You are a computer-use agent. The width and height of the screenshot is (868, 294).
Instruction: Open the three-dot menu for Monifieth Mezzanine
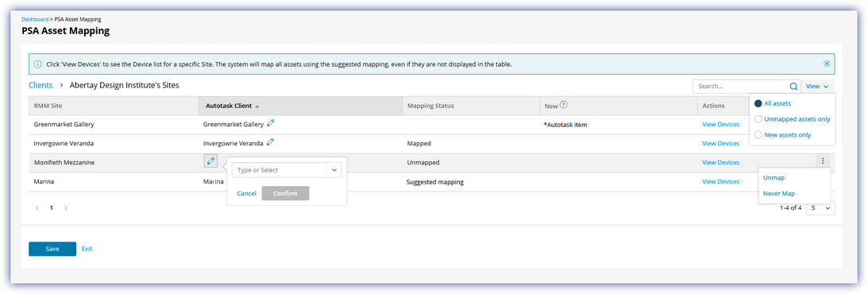tap(823, 161)
